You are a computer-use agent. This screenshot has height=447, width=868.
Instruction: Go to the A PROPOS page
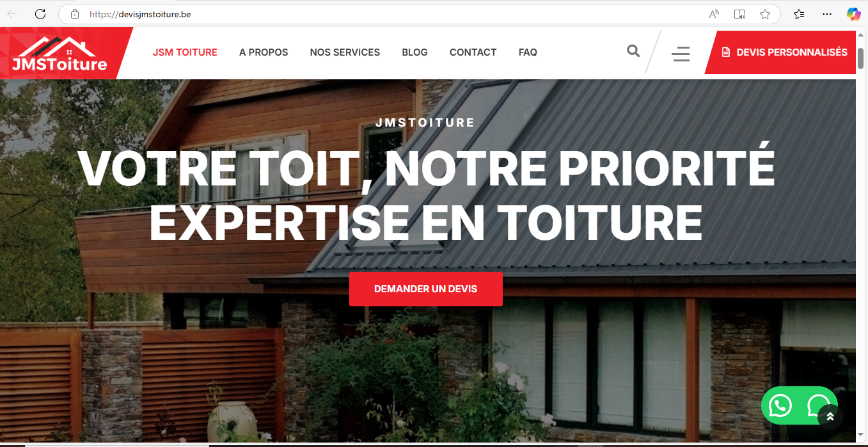264,52
